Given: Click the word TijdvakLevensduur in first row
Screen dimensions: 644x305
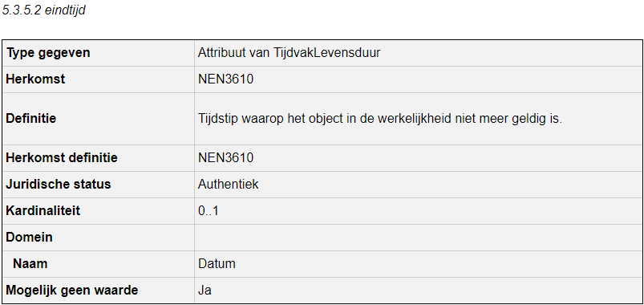Looking at the screenshot, I should [x=327, y=53].
